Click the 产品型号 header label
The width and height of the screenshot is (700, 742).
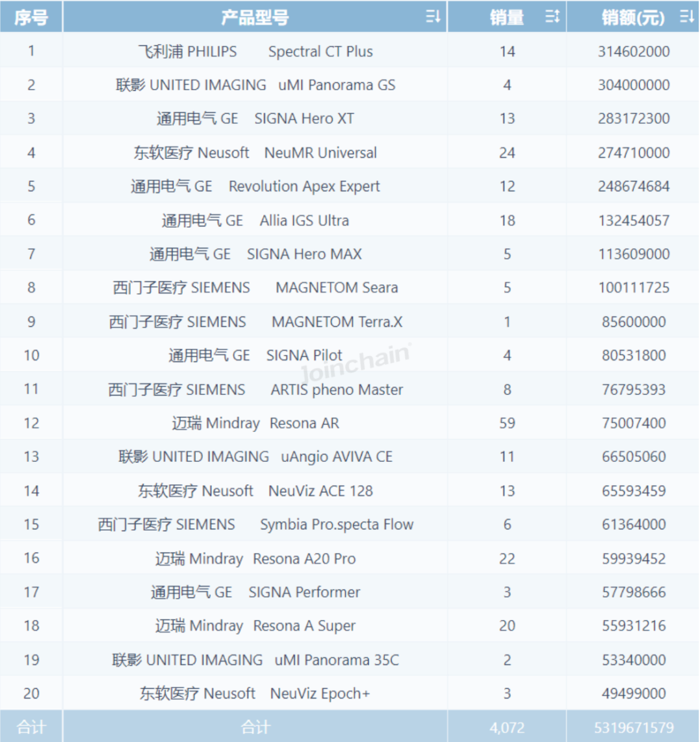click(255, 18)
